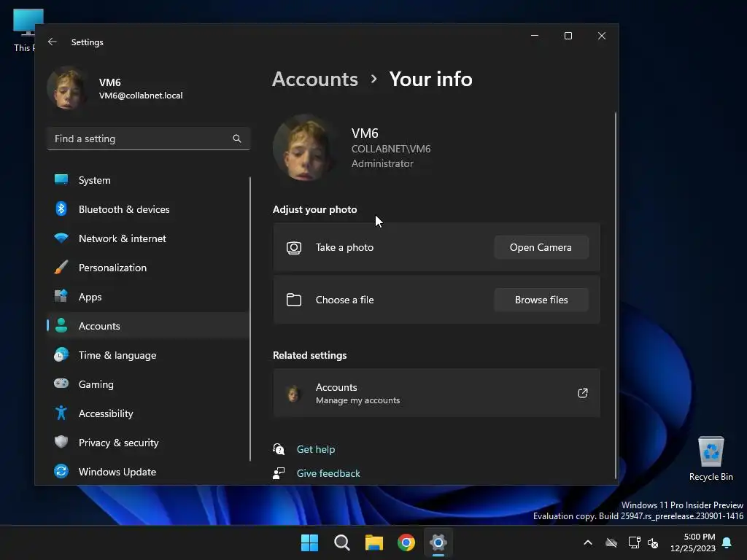Go to Bluetooth & devices settings
747x560 pixels.
(x=148, y=209)
